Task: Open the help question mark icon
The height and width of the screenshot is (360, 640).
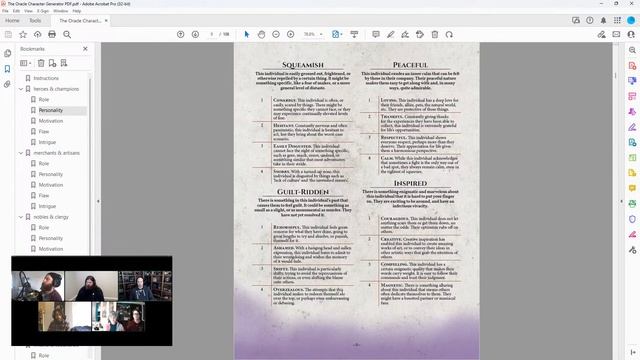Action: 590,20
